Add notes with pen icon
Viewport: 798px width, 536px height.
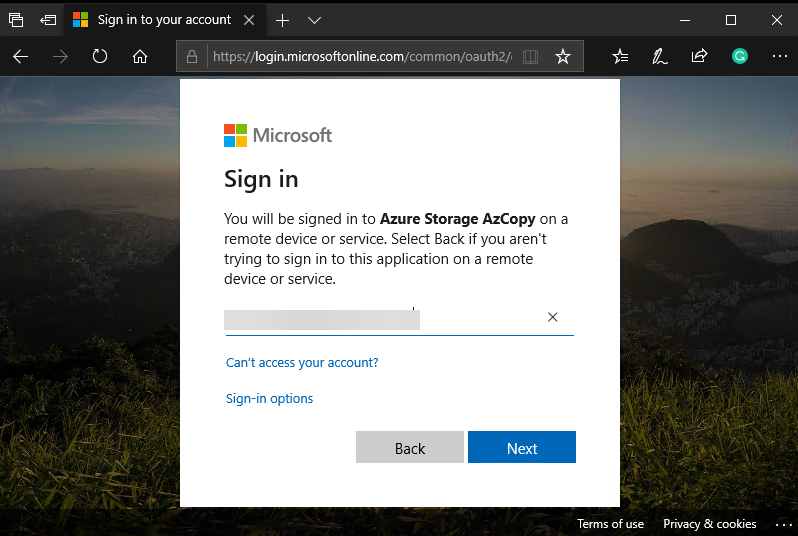660,56
